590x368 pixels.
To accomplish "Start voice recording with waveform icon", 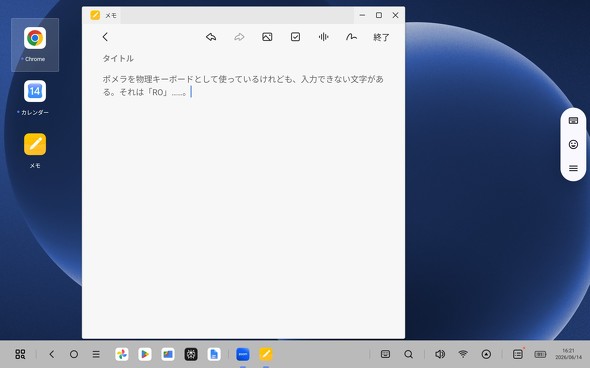I will click(x=323, y=37).
